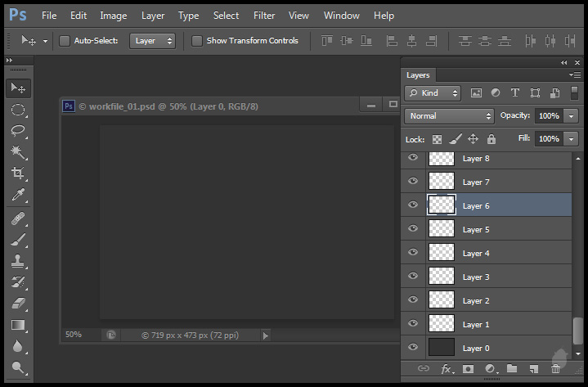
Task: Hide Layer 6 using eye icon
Action: click(413, 205)
